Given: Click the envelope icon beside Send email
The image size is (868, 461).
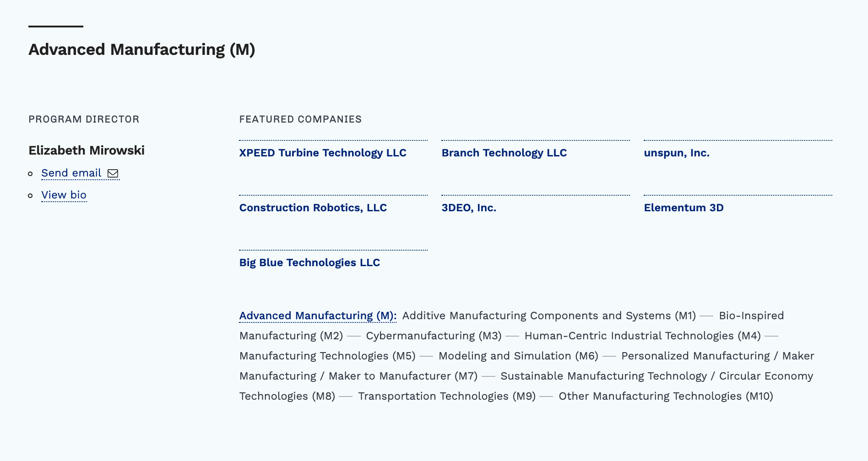Looking at the screenshot, I should [x=113, y=173].
